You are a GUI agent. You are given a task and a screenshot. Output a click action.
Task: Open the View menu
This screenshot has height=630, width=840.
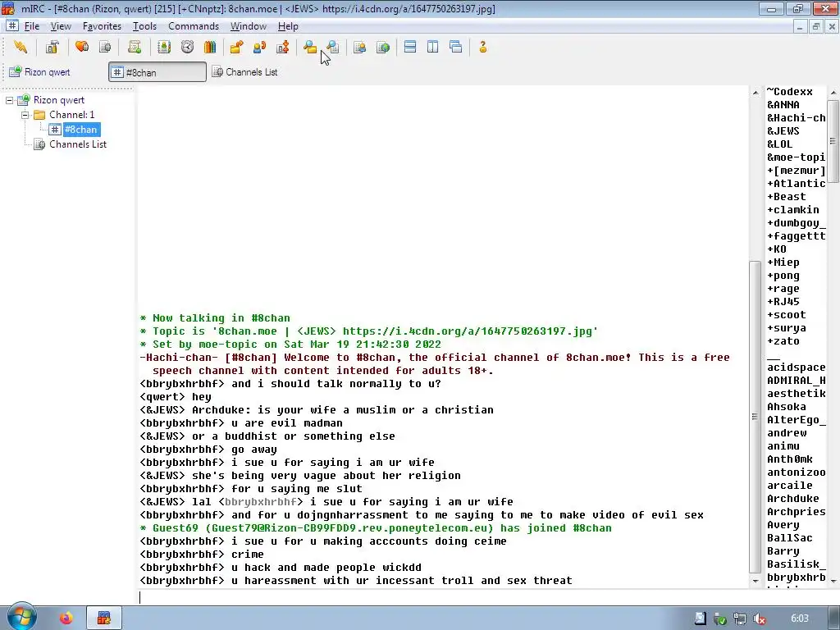click(61, 26)
